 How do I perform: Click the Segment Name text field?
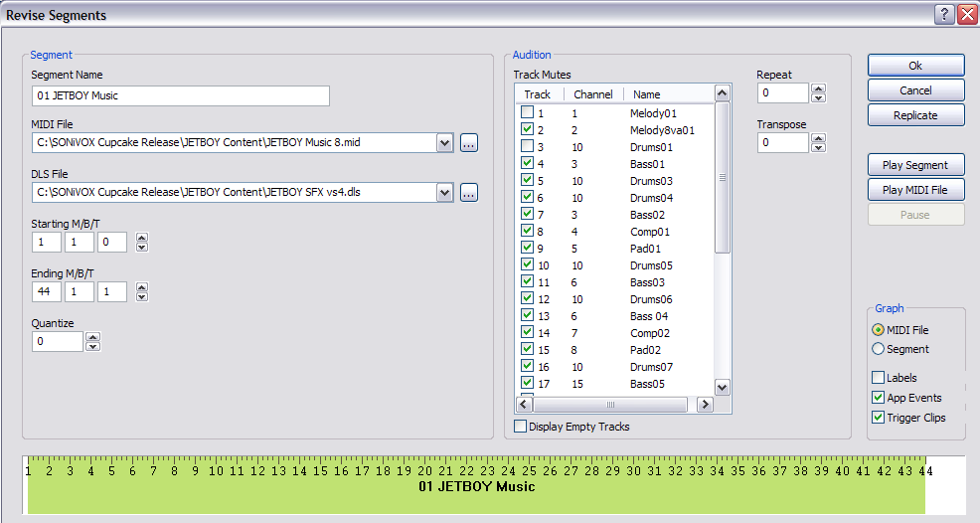[180, 95]
